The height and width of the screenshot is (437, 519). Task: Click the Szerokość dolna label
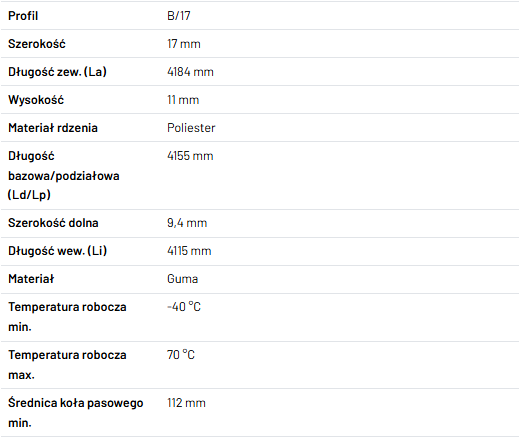53,223
